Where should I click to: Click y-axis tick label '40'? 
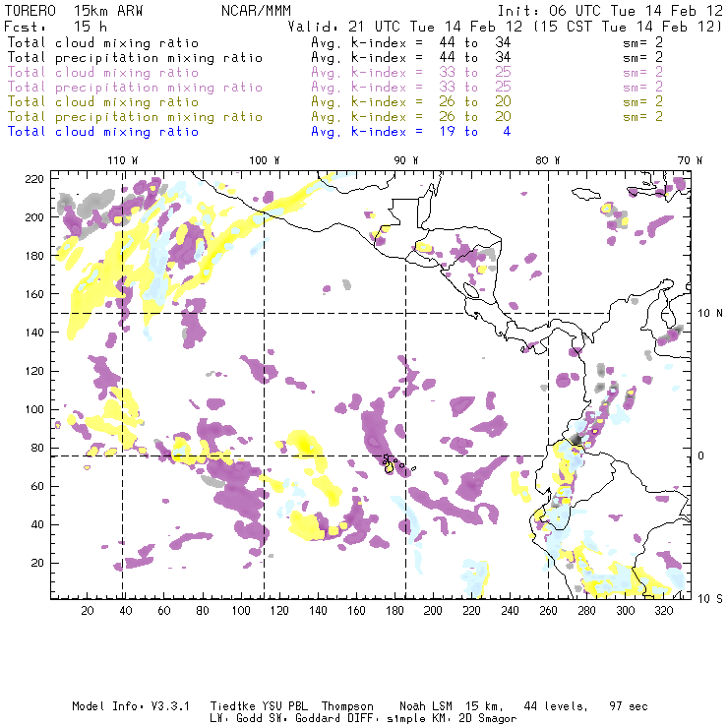(37, 524)
